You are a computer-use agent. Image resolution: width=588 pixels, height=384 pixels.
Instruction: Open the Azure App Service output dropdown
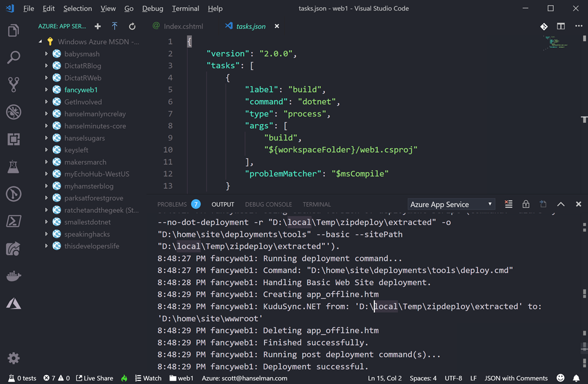tap(451, 204)
